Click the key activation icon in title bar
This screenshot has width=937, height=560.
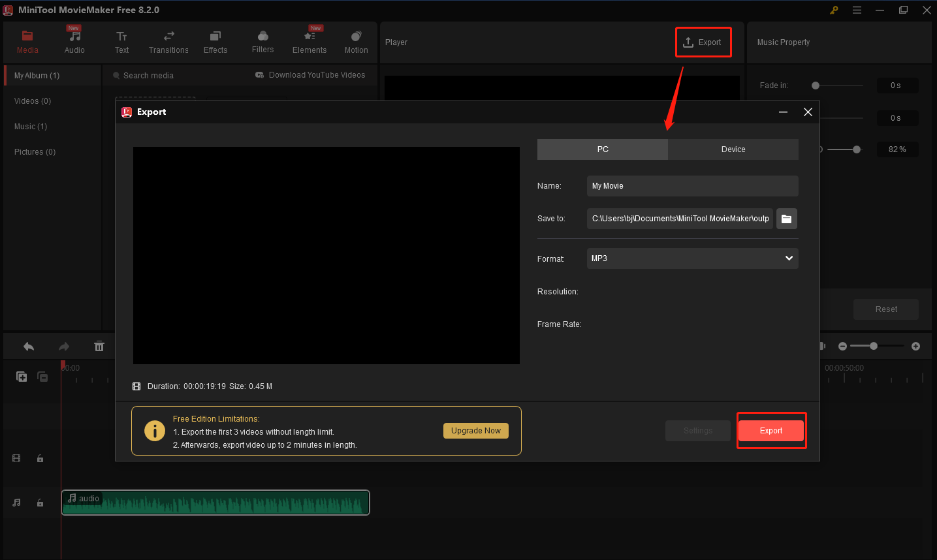[x=834, y=10]
